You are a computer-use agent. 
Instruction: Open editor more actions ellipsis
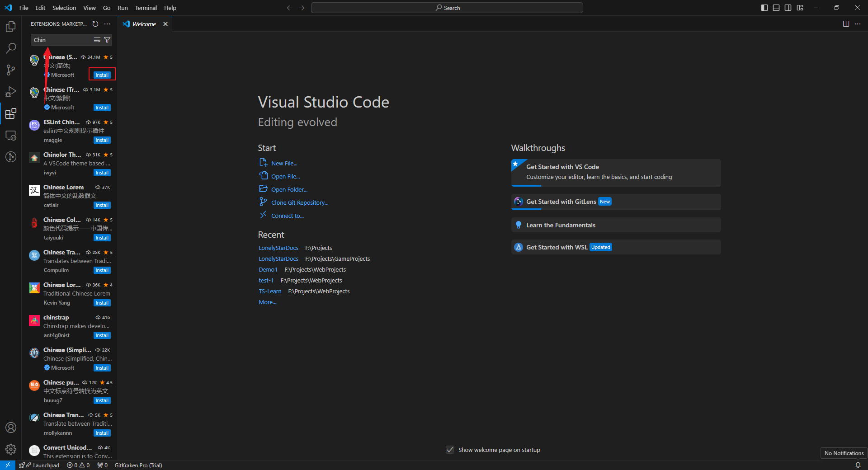tap(858, 24)
